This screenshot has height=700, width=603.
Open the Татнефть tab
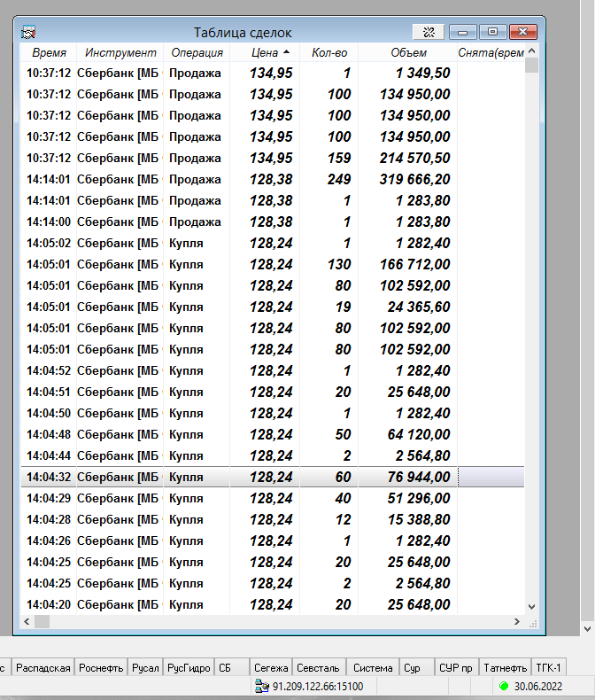click(505, 668)
